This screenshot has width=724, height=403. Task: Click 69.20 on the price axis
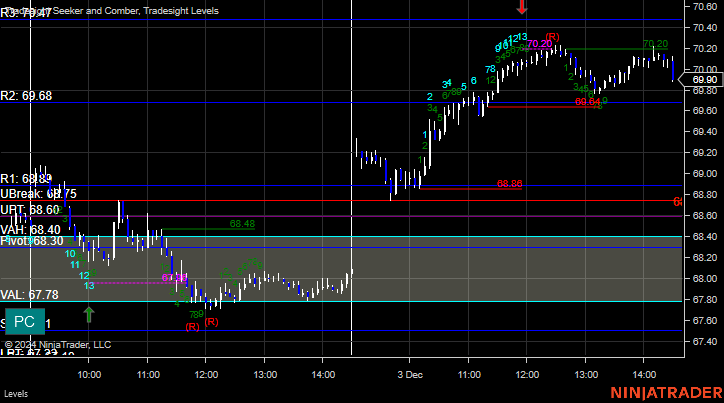coord(705,153)
